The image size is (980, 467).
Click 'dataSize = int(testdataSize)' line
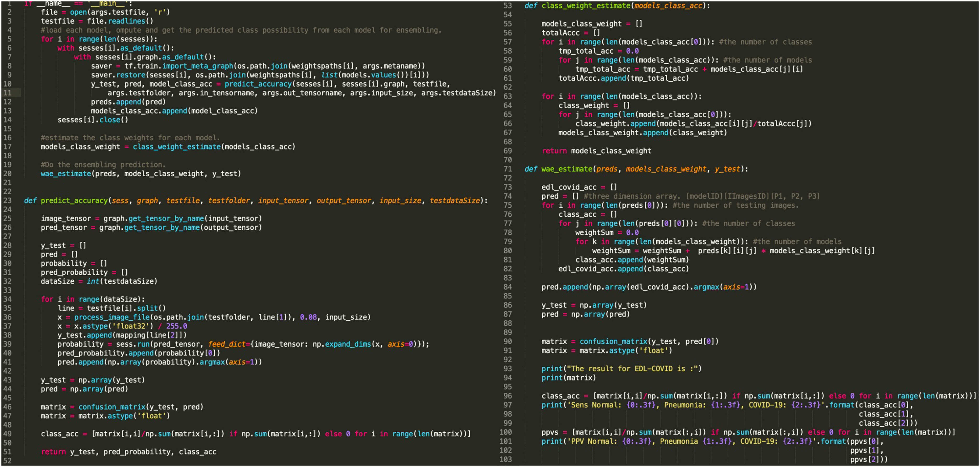click(x=99, y=281)
